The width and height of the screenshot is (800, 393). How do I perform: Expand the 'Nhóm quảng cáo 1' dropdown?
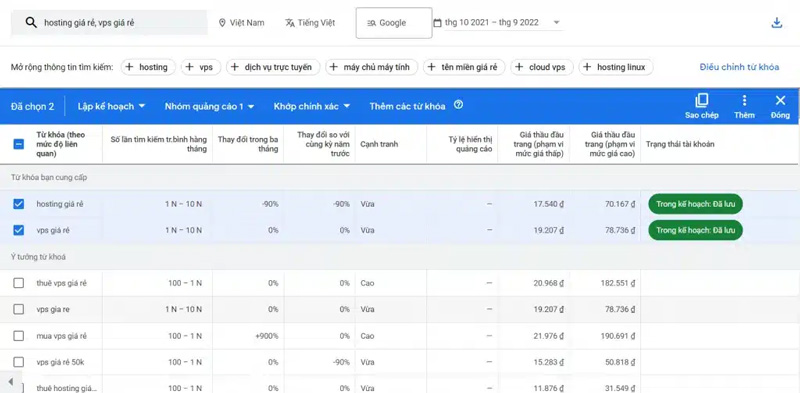(x=209, y=106)
